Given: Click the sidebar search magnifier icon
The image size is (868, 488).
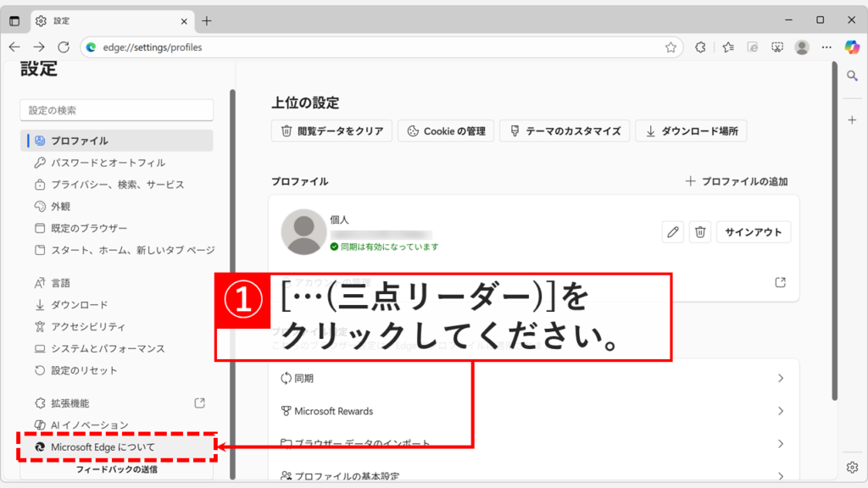Looking at the screenshot, I should coord(853,76).
